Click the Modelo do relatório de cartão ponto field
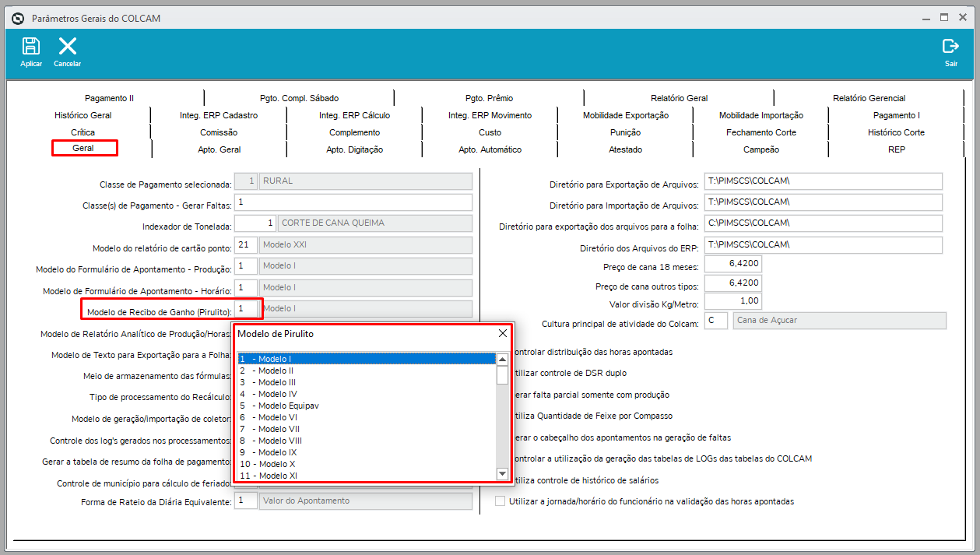The height and width of the screenshot is (555, 980). pyautogui.click(x=246, y=245)
